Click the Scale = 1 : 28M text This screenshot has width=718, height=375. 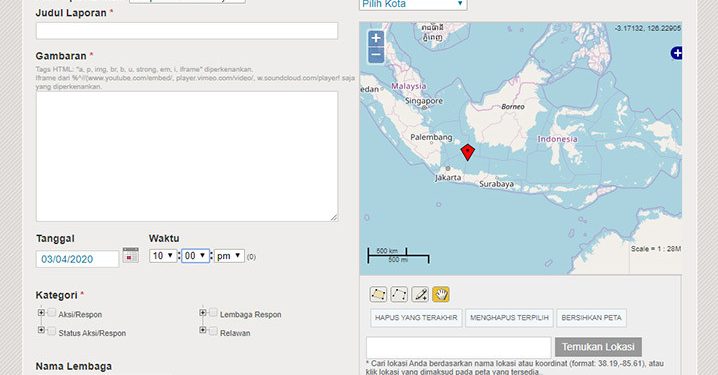click(x=656, y=249)
